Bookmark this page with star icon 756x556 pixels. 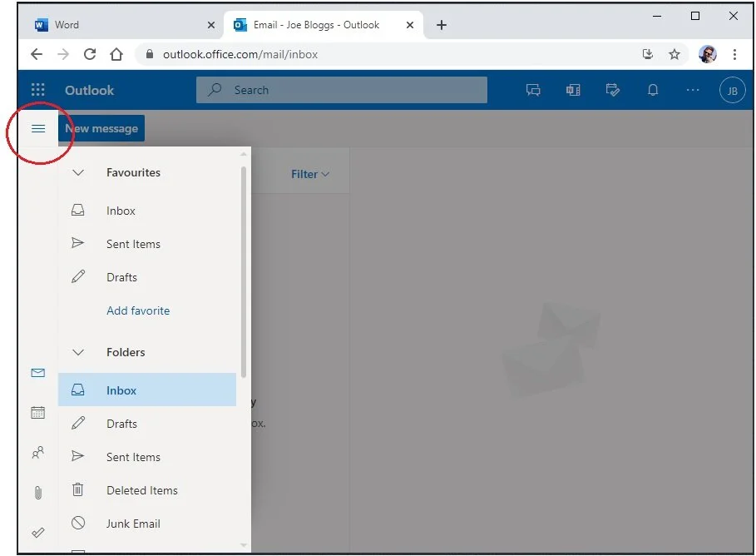[674, 54]
